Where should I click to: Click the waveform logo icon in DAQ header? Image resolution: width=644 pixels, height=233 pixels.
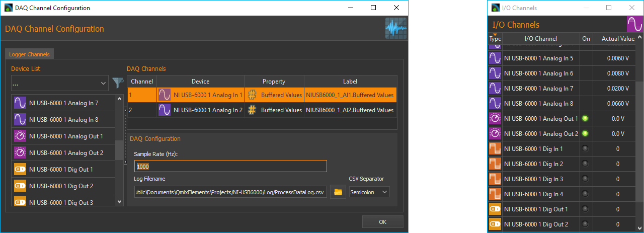395,29
